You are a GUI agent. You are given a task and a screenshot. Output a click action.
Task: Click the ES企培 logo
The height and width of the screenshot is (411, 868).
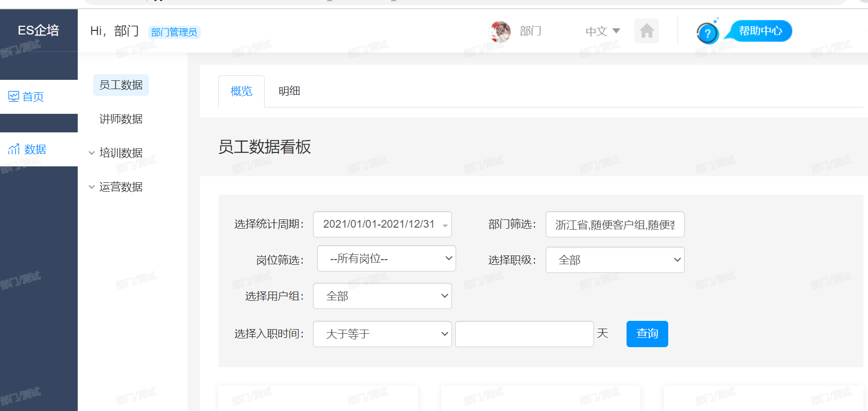click(x=39, y=30)
